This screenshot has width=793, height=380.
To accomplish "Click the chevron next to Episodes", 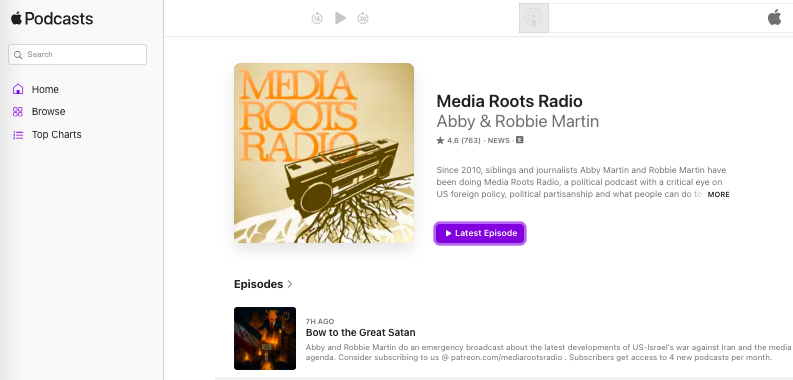I will click(x=290, y=284).
